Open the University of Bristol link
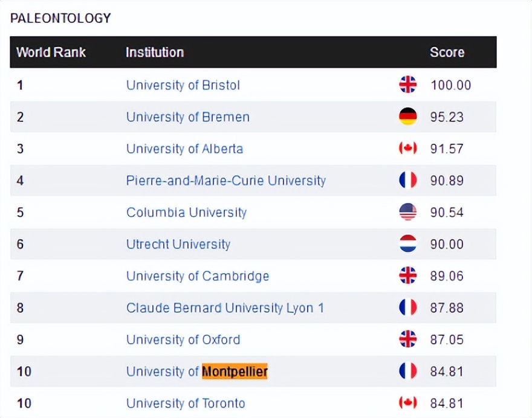Screen dimensions: 532x418 click(x=183, y=85)
